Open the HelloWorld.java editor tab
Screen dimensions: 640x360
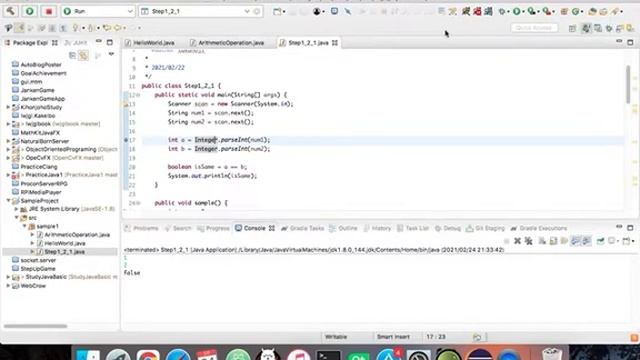149,43
